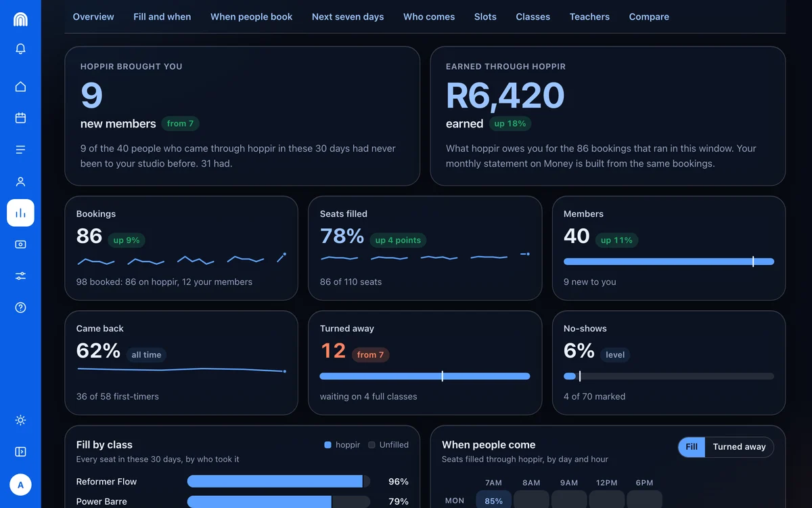Click the hoppir arch logo in sidebar
The image size is (812, 508).
pyautogui.click(x=20, y=19)
